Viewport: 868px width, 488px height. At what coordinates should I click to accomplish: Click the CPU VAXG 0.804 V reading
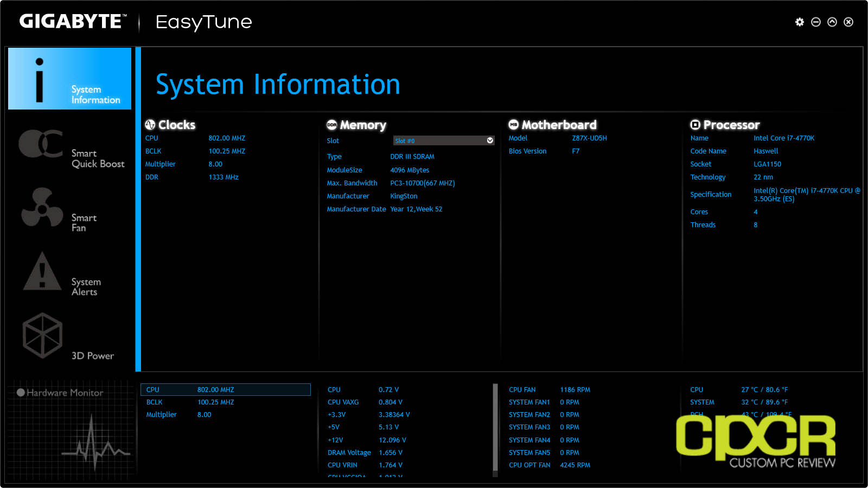(365, 402)
